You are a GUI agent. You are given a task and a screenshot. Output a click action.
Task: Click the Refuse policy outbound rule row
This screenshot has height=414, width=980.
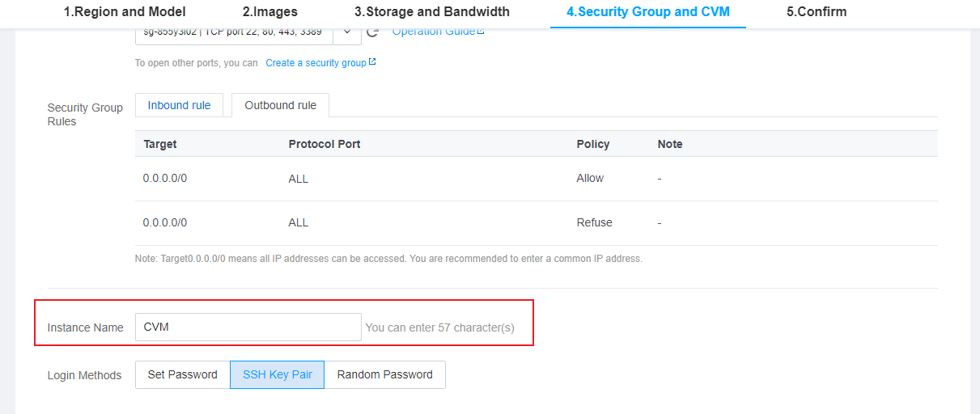click(x=537, y=223)
